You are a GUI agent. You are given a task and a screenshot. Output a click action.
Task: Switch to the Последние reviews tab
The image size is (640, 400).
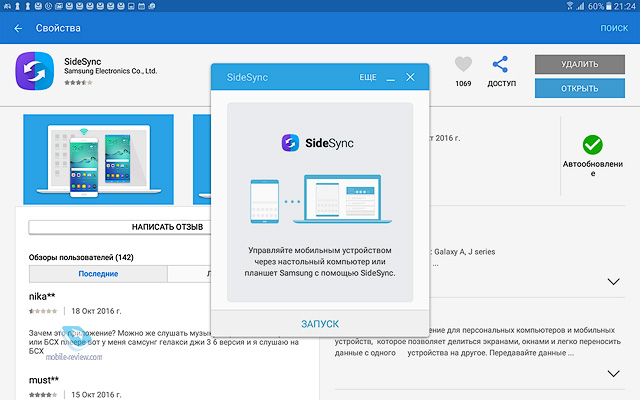pos(98,274)
